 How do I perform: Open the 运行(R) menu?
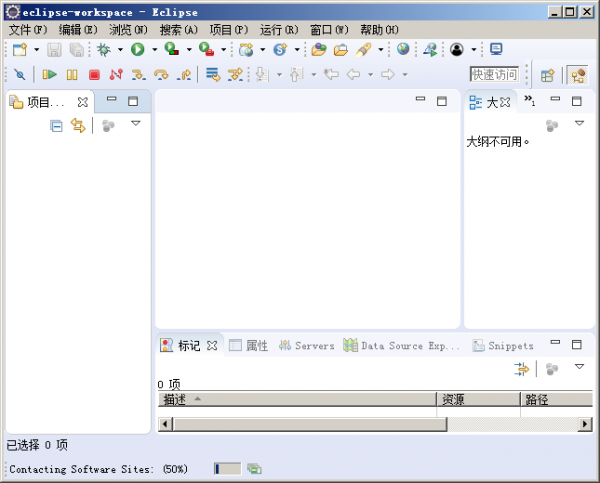279,29
